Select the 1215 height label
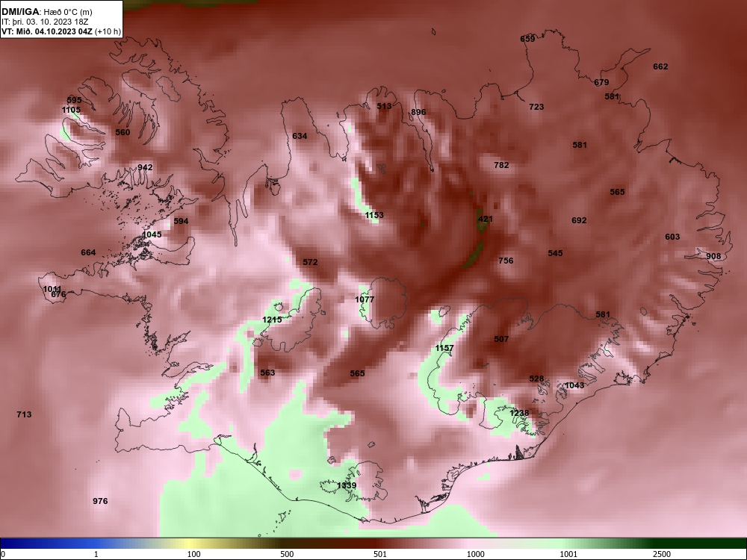This screenshot has width=747, height=560. coord(272,320)
